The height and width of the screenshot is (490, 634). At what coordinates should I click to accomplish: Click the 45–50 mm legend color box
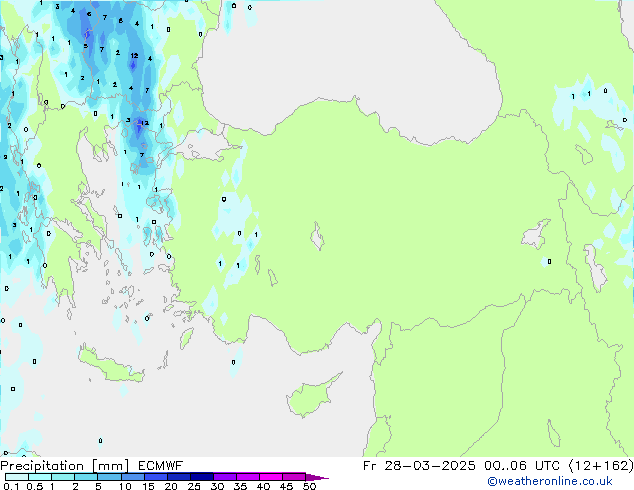pos(294,477)
